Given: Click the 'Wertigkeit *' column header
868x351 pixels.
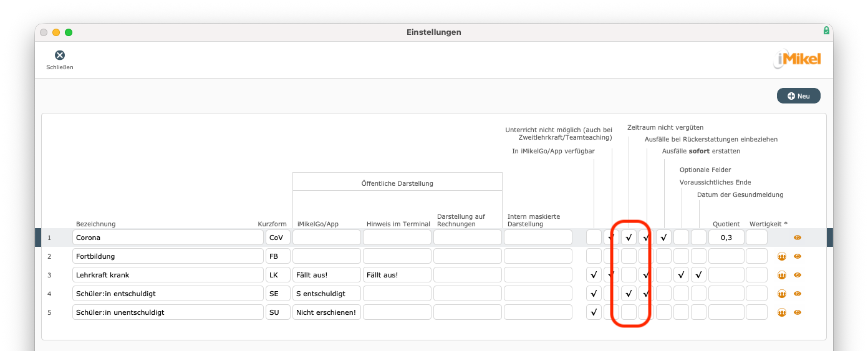Looking at the screenshot, I should coord(769,224).
